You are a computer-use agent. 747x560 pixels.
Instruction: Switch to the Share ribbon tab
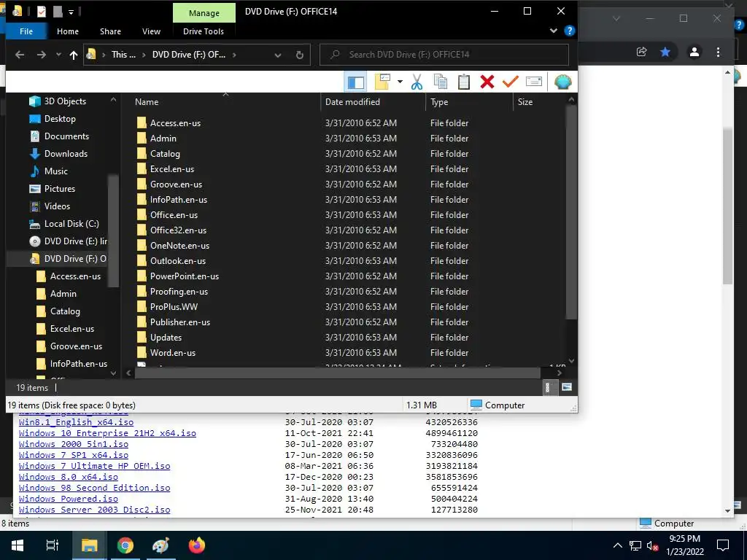(x=110, y=31)
